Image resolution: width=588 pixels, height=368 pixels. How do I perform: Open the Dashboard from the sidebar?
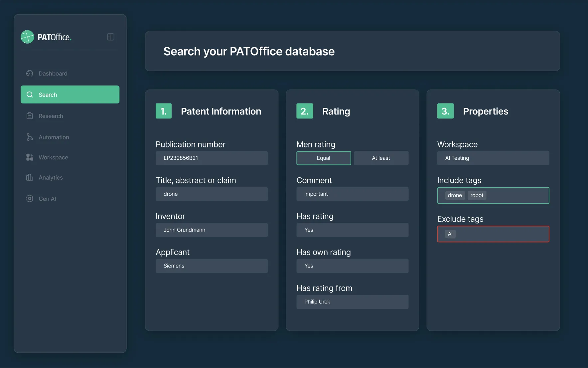click(x=53, y=73)
